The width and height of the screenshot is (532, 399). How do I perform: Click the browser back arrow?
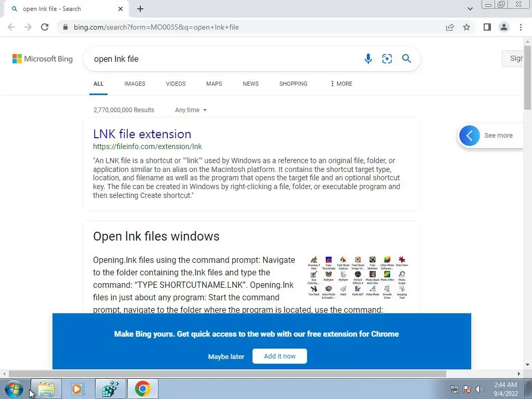(11, 27)
